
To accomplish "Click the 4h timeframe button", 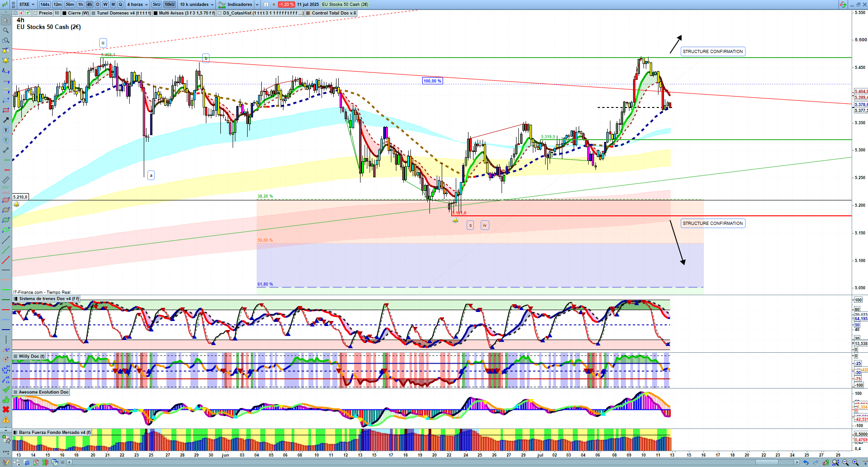I will point(89,5).
